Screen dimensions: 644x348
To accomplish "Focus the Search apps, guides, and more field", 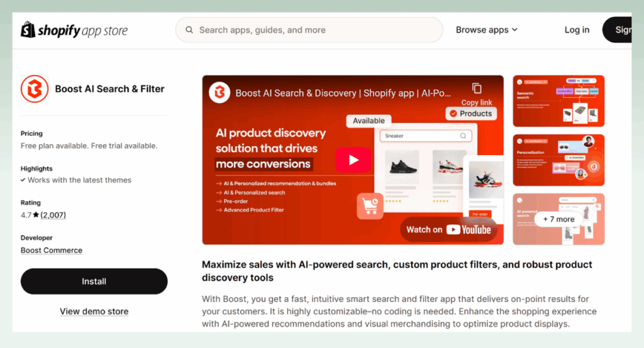I will (x=309, y=30).
